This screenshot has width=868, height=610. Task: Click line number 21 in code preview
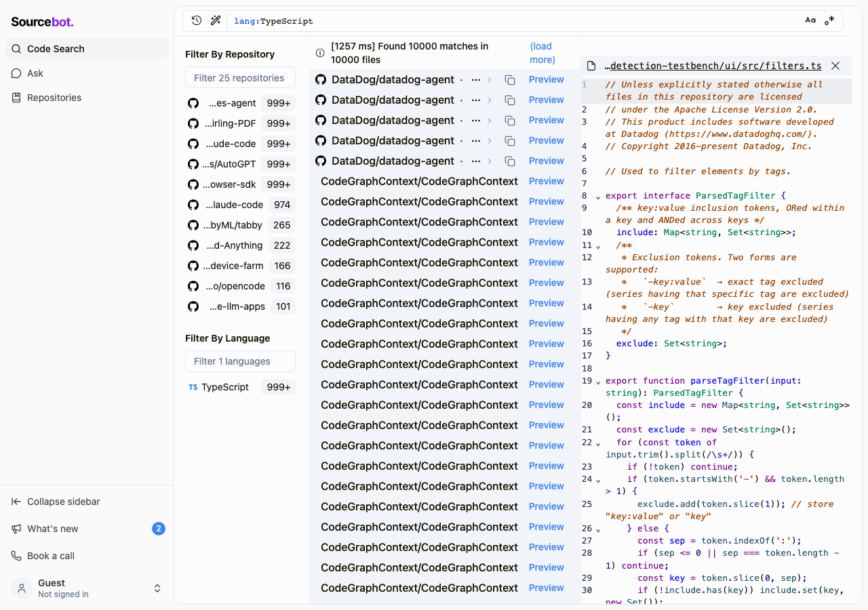(x=587, y=430)
